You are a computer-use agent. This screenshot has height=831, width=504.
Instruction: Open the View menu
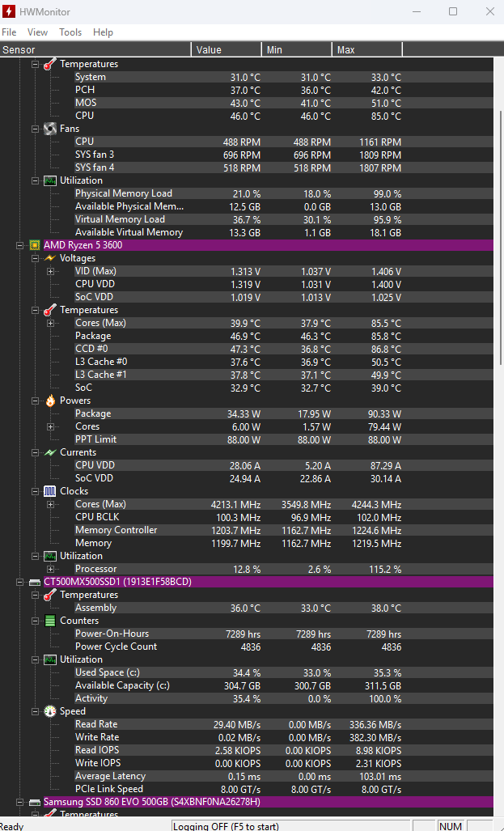[x=37, y=32]
